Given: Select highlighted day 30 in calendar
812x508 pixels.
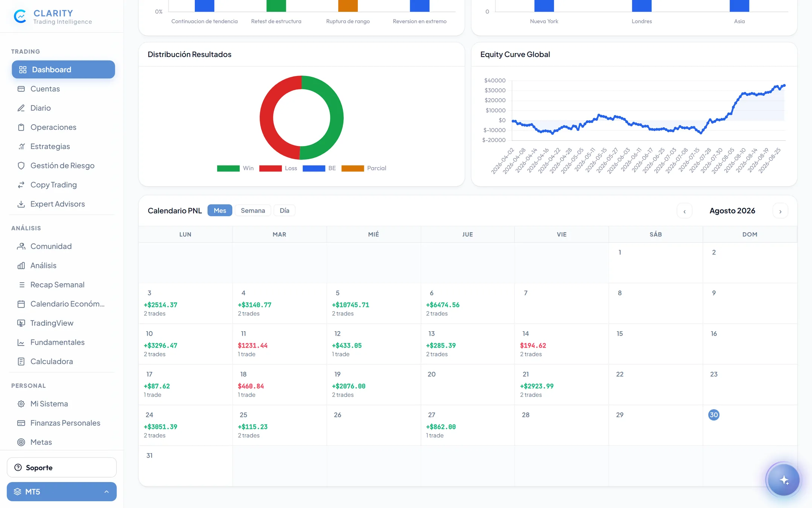Looking at the screenshot, I should [714, 415].
